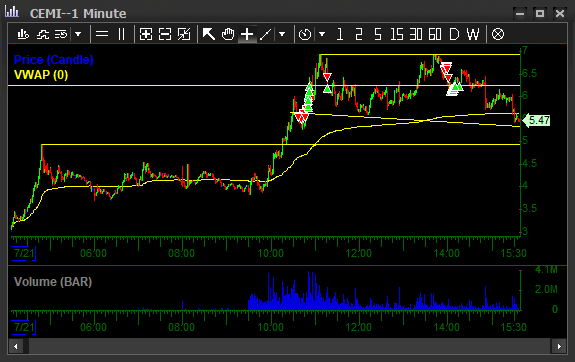Switch to the 2-minute timeframe
This screenshot has height=362, width=575.
coord(359,34)
